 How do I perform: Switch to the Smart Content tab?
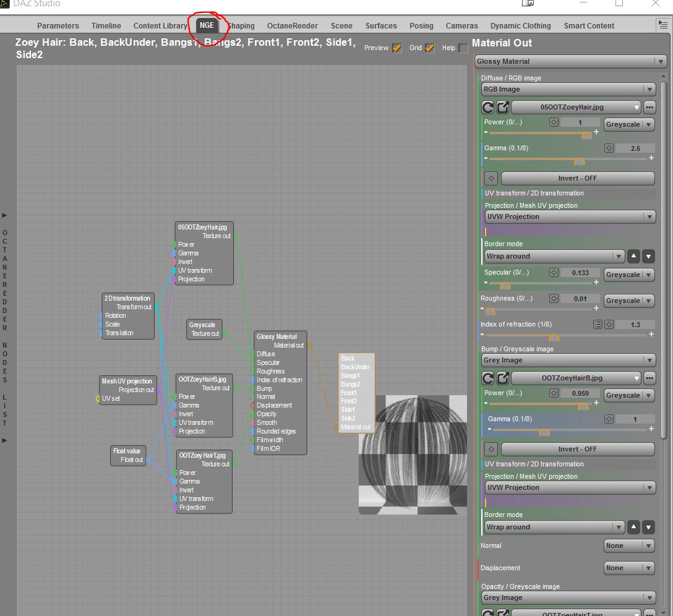coord(589,26)
